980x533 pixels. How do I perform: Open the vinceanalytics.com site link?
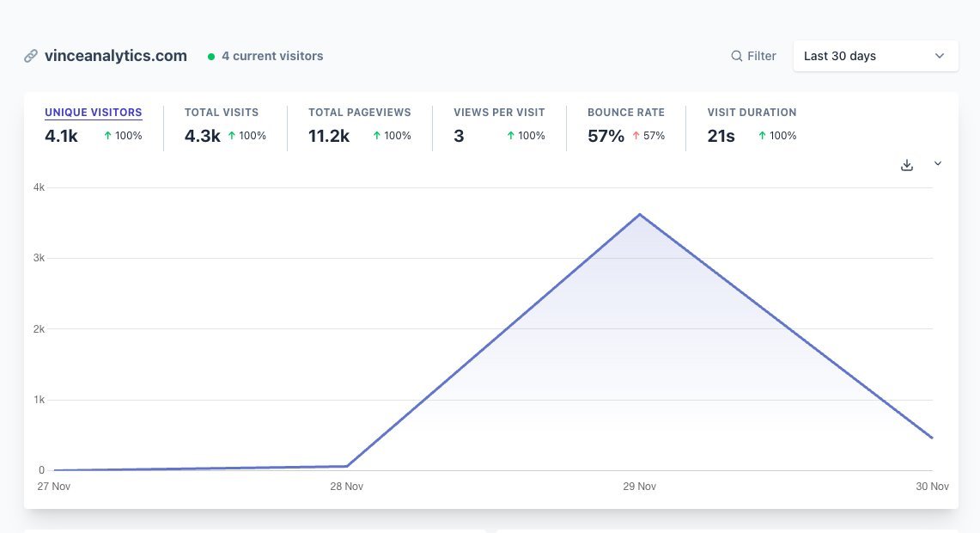click(115, 56)
